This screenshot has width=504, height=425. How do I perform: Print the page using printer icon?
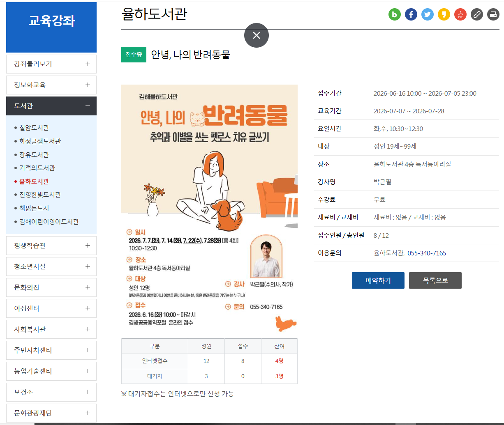(493, 15)
